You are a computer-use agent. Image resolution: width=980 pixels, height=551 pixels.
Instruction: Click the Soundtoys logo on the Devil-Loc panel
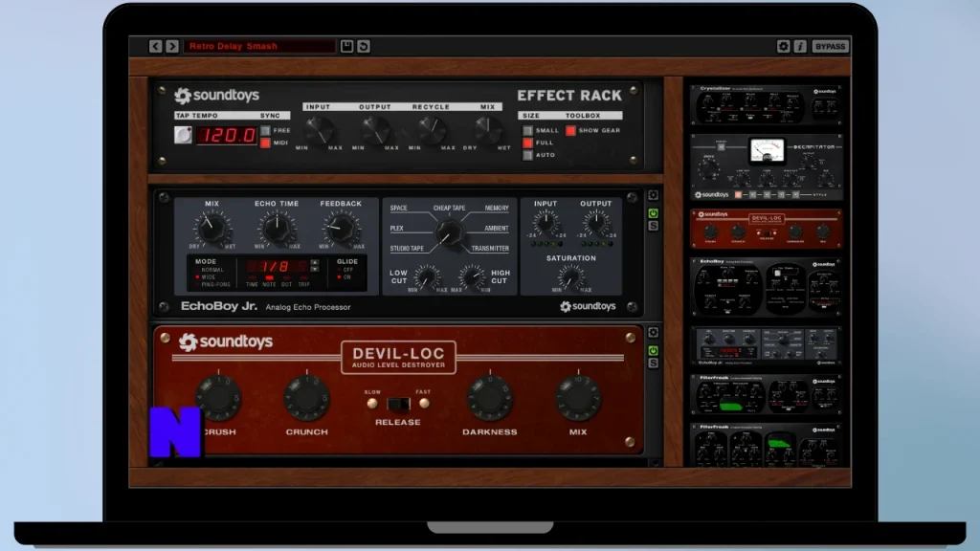226,342
